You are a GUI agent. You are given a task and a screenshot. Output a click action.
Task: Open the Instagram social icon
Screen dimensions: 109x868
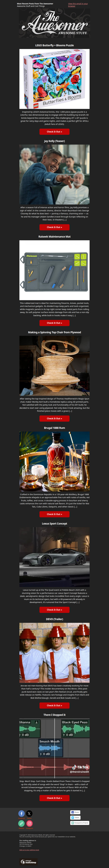point(29,823)
